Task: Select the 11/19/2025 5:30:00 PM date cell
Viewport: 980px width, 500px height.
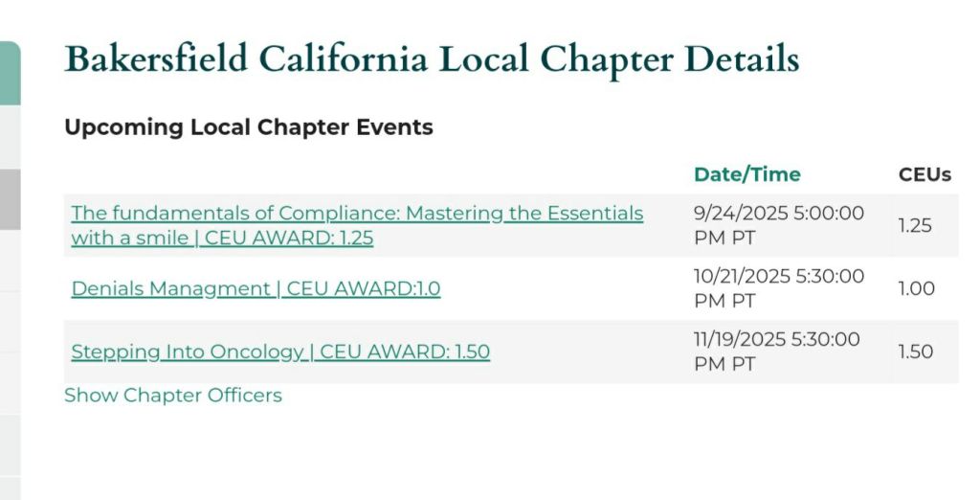Action: (x=776, y=352)
